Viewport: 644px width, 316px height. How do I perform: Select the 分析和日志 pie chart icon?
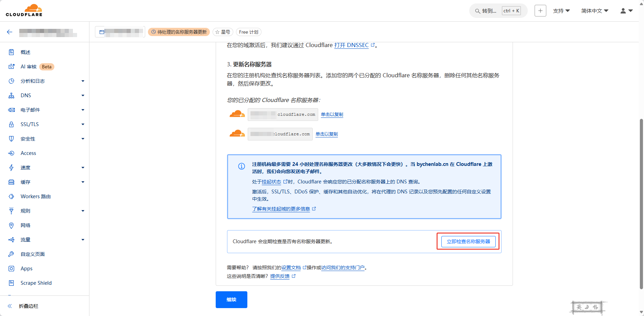pos(11,81)
